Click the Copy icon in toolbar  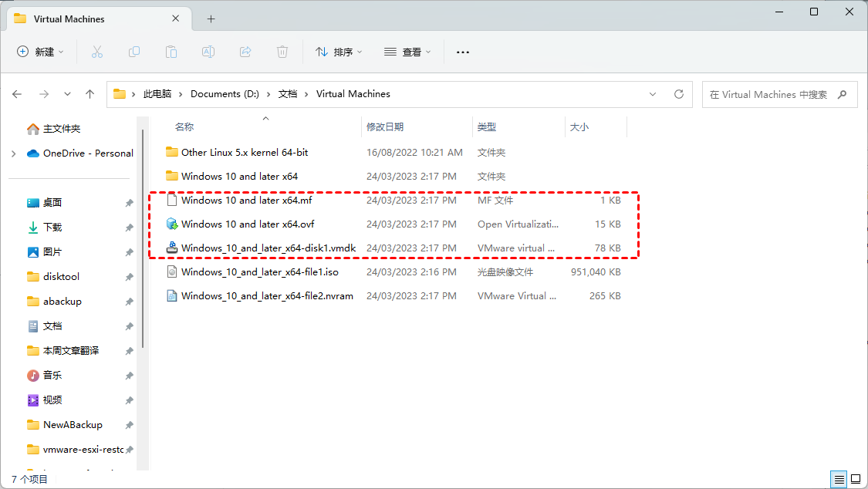pos(134,52)
